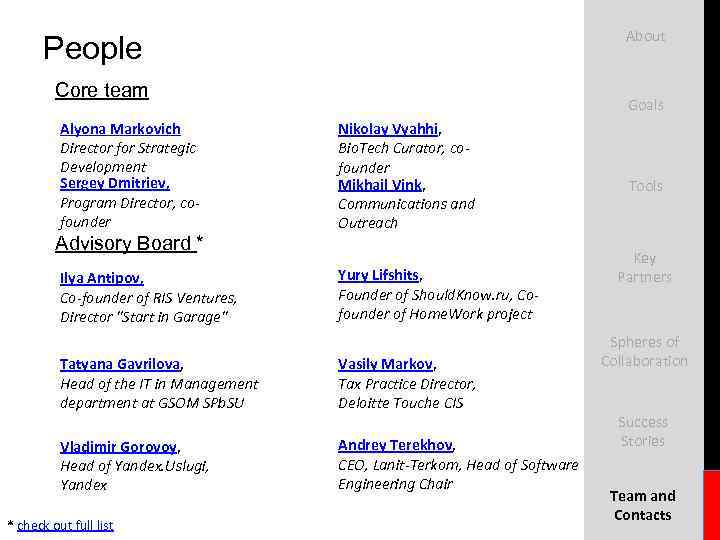Click the Vasily Markov link
Screen dimensions: 720x540
pos(386,365)
